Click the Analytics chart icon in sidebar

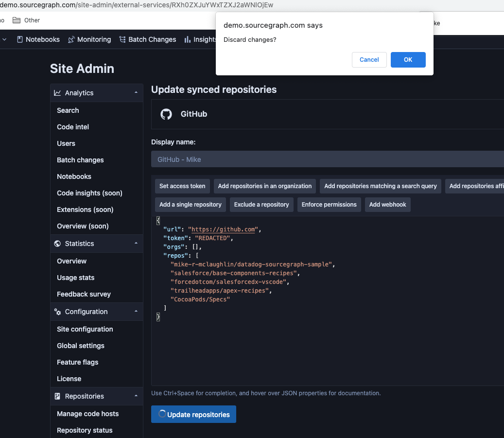pyautogui.click(x=57, y=93)
